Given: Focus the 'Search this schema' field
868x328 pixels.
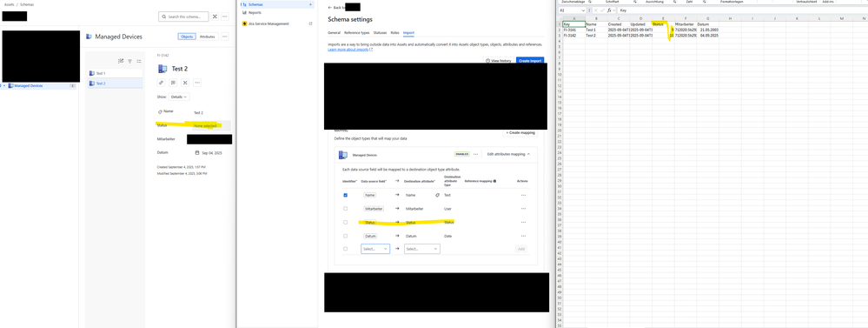Looking at the screenshot, I should (184, 17).
